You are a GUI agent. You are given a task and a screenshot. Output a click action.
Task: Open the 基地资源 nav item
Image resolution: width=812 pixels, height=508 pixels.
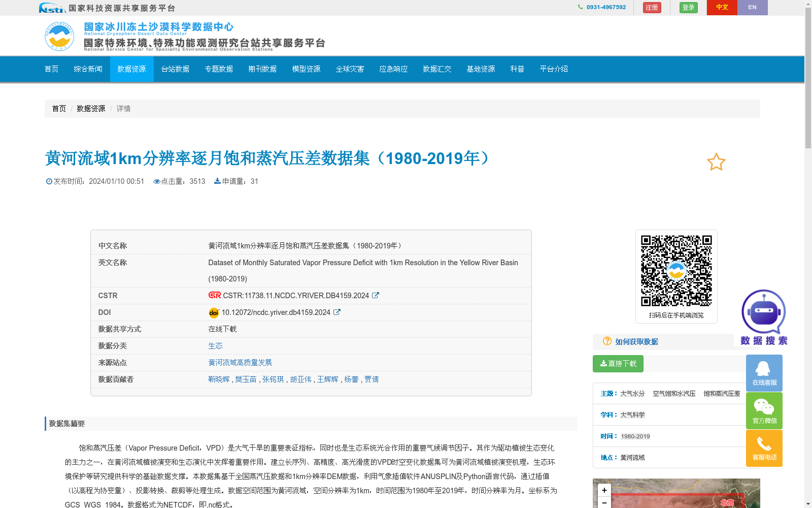(x=481, y=69)
